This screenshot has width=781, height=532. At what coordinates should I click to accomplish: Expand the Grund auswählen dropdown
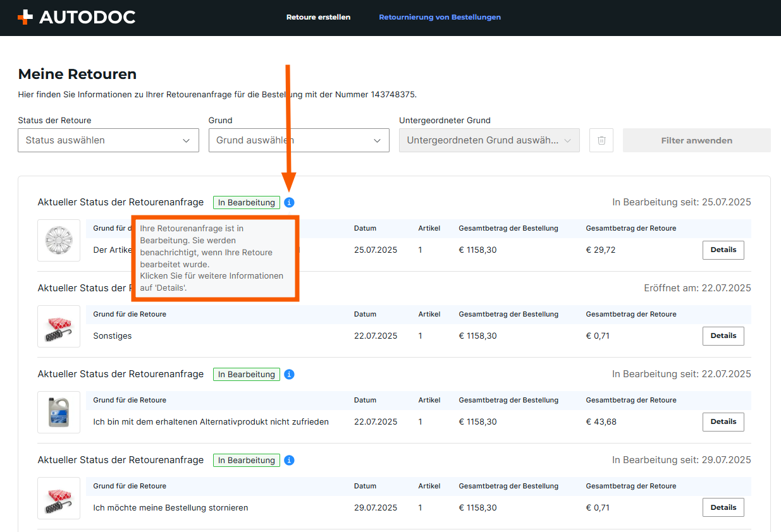click(x=298, y=140)
